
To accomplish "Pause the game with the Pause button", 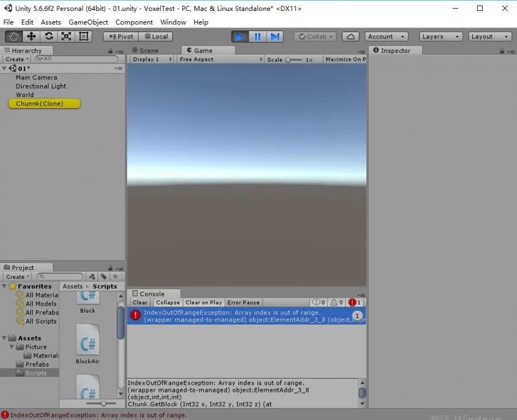I will pos(257,37).
